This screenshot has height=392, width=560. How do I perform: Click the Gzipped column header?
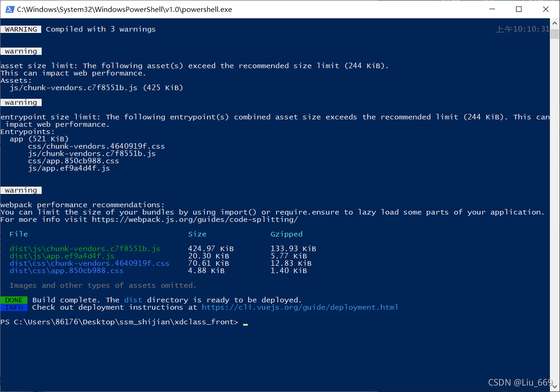(287, 234)
